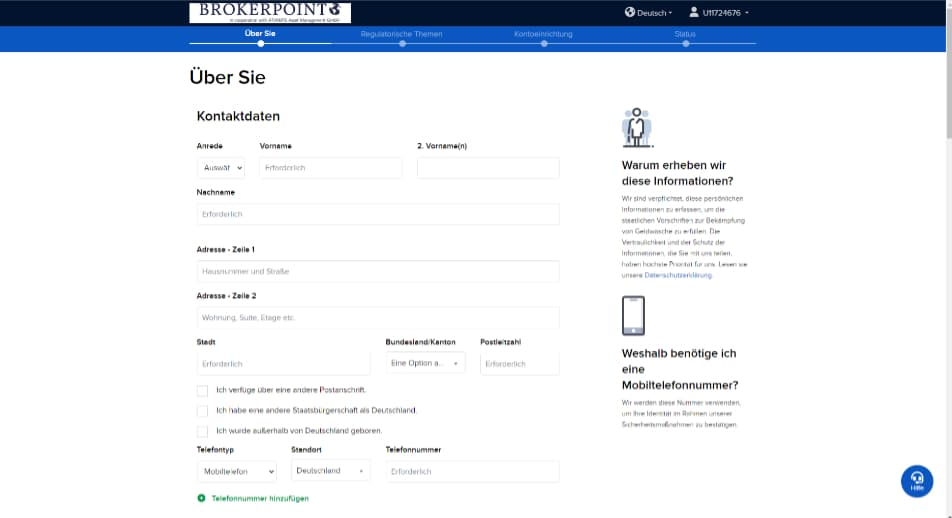Click the 'Kontaktdaten' section heading
This screenshot has height=518, width=952.
click(x=238, y=116)
